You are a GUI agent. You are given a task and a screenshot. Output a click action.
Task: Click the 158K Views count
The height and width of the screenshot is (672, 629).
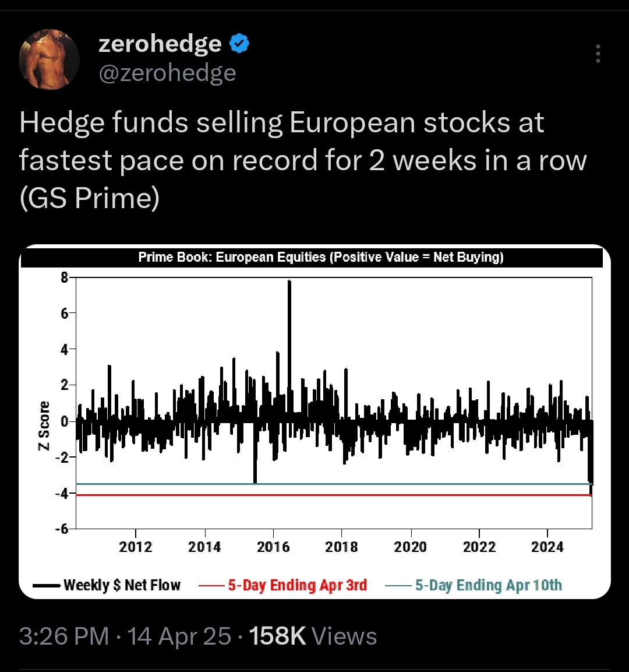coord(313,636)
